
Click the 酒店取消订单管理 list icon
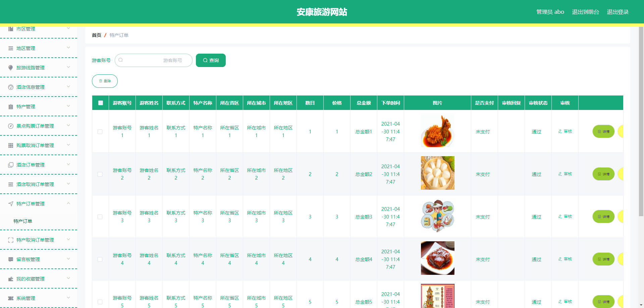pos(11,184)
